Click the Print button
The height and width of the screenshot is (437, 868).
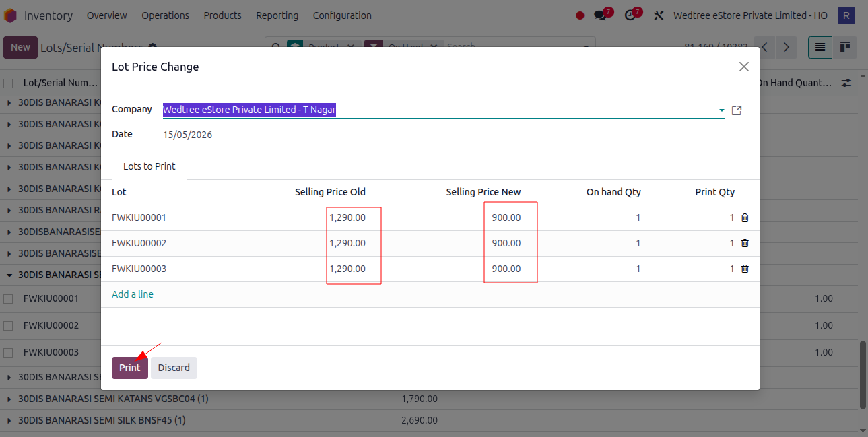[129, 368]
